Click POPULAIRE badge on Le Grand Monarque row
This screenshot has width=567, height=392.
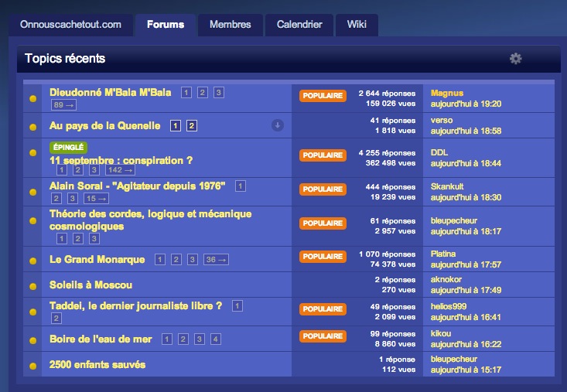[323, 257]
